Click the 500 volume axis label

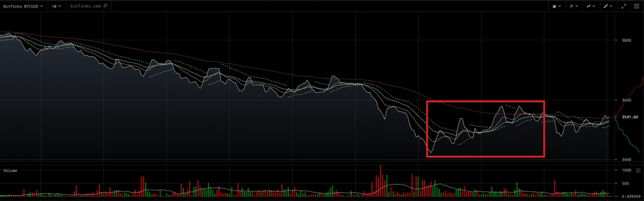(625, 184)
